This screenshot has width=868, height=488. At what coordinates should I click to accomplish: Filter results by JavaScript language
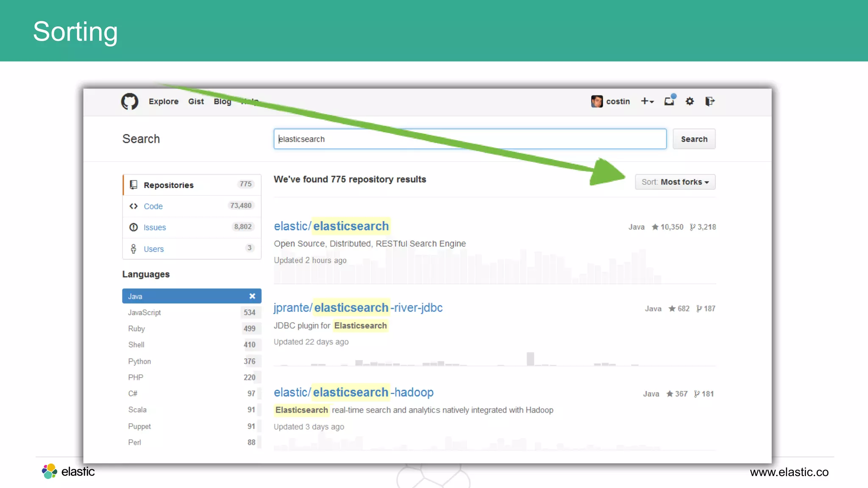pyautogui.click(x=192, y=313)
